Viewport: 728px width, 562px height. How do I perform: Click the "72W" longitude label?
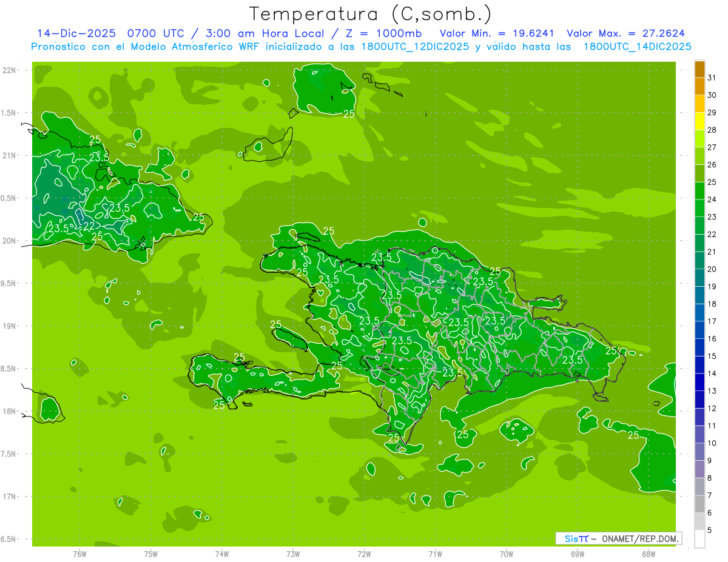[x=364, y=554]
